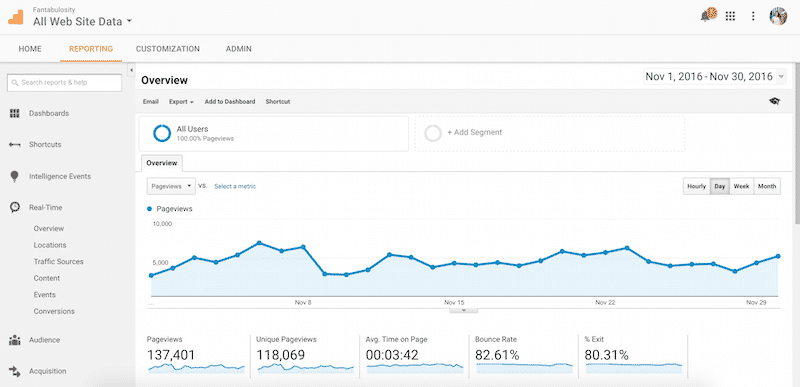Open the date range picker dropdown
The width and height of the screenshot is (800, 387).
715,77
